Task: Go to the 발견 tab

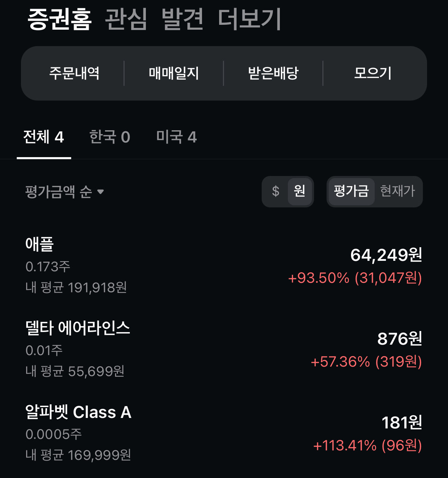Action: coord(182,20)
